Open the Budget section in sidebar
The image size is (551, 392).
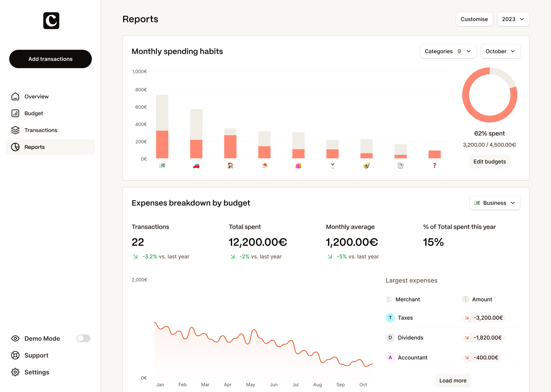tap(34, 113)
